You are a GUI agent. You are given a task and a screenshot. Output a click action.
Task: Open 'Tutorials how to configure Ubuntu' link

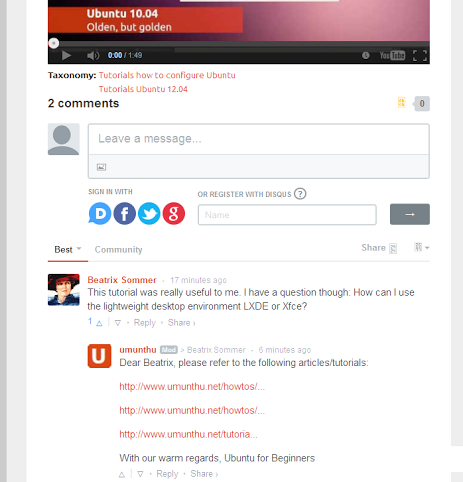pos(167,75)
